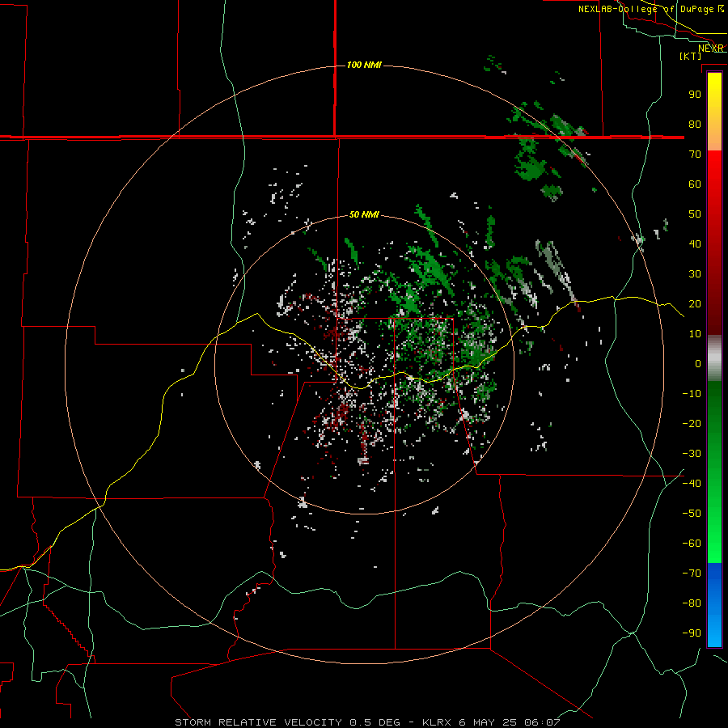Click the -60 value on velocity scale
The width and height of the screenshot is (728, 728).
[x=692, y=544]
